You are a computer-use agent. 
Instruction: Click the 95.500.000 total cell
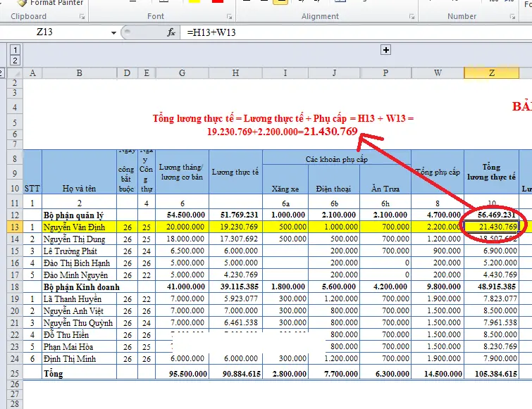pos(183,373)
